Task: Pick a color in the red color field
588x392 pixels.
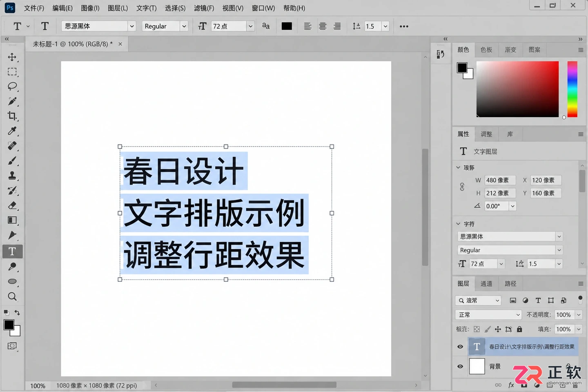Action: coord(517,89)
